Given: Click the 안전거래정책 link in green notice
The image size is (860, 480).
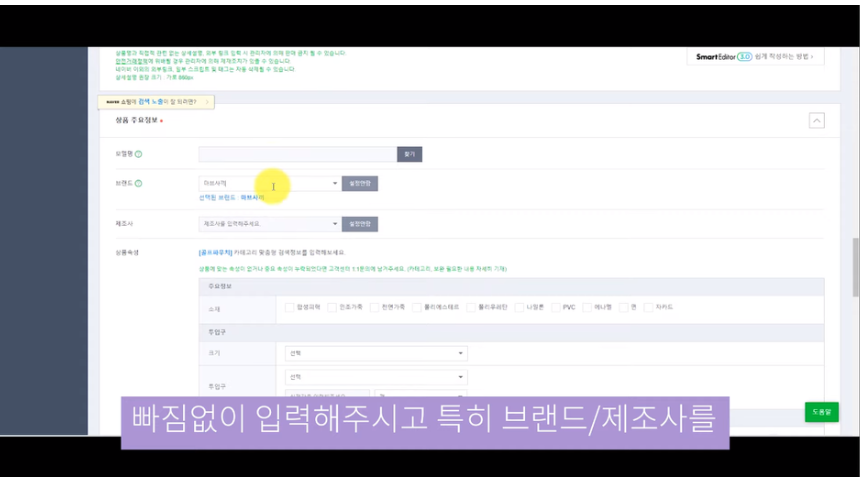Looking at the screenshot, I should (132, 61).
